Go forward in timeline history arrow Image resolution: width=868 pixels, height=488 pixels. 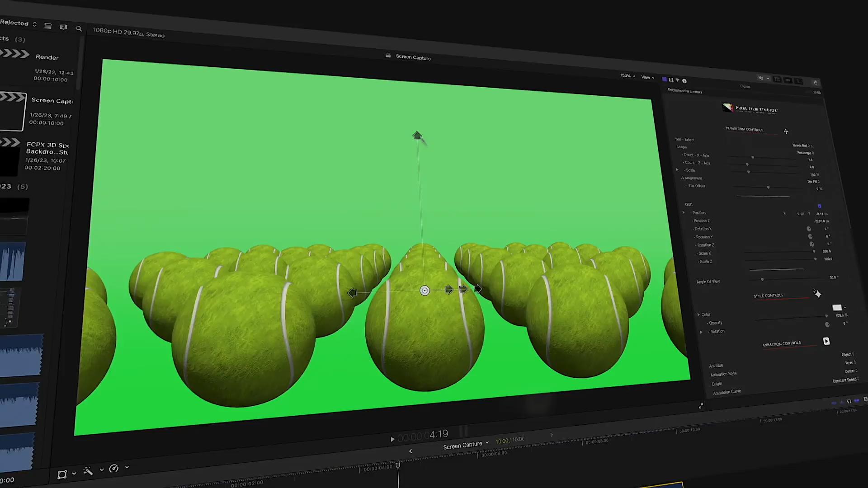[x=551, y=435]
